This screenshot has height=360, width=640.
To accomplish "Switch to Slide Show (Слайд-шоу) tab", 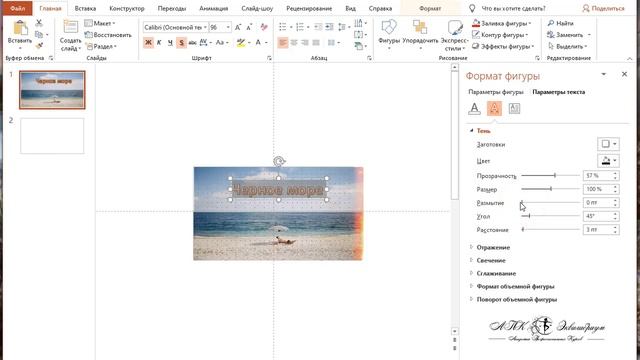I will pyautogui.click(x=257, y=8).
